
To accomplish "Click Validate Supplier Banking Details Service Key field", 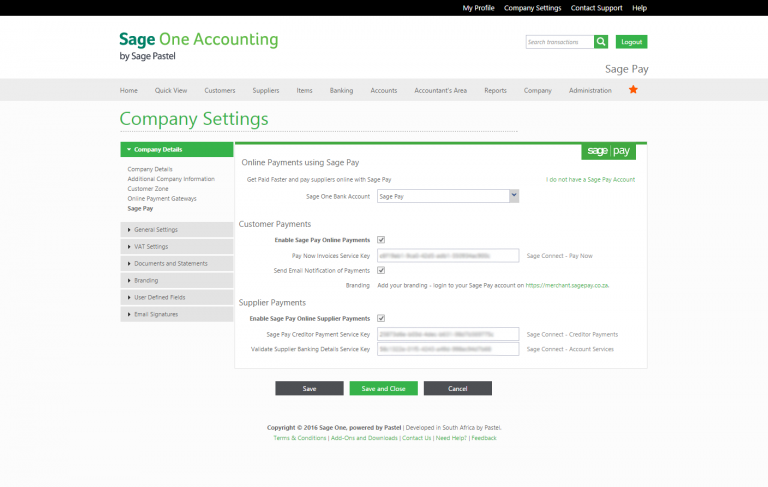I will click(x=448, y=349).
